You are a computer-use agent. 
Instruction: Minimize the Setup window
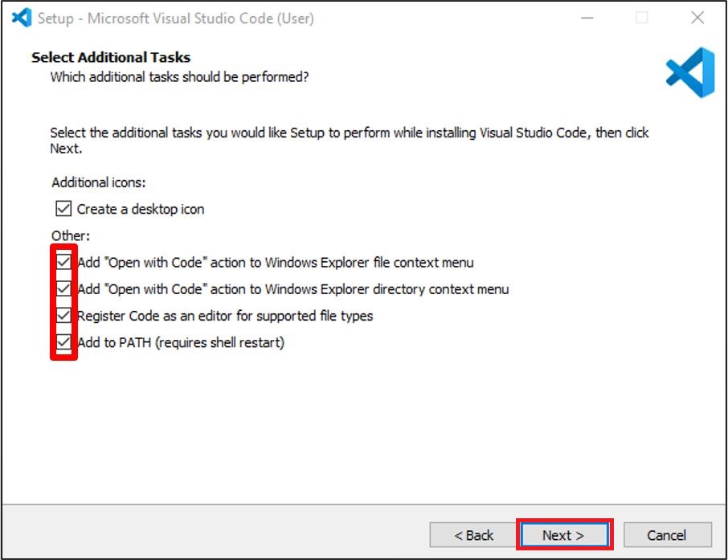pyautogui.click(x=587, y=18)
